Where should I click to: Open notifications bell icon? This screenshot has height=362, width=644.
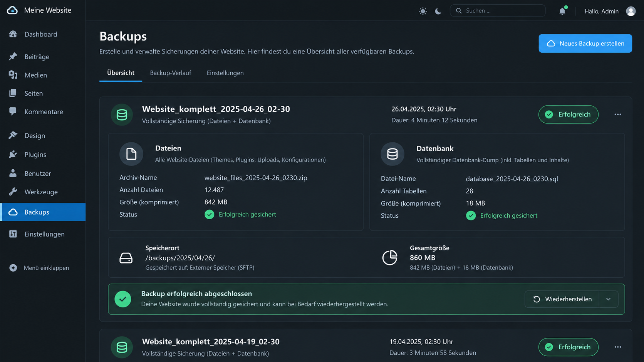click(x=562, y=11)
